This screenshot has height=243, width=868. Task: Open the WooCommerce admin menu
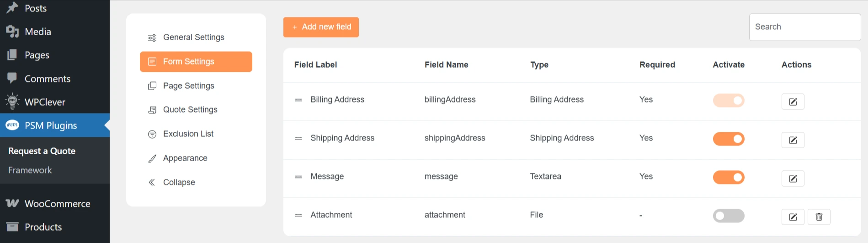(57, 204)
